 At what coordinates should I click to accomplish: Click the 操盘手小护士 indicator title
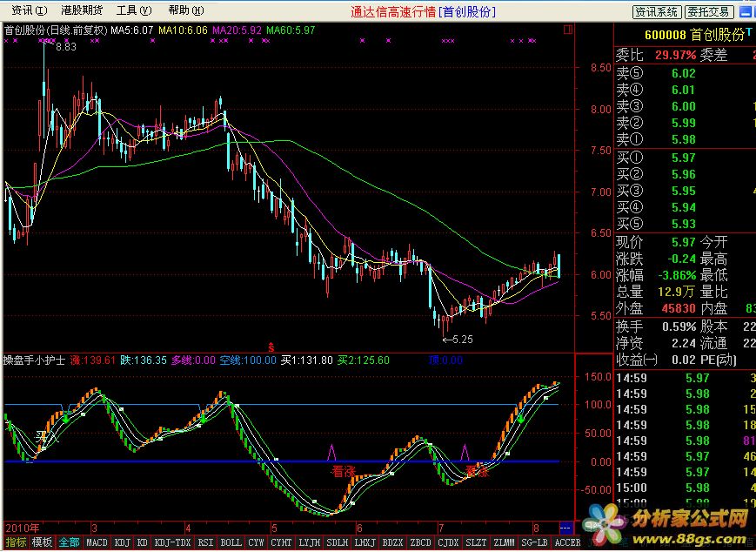tap(34, 360)
